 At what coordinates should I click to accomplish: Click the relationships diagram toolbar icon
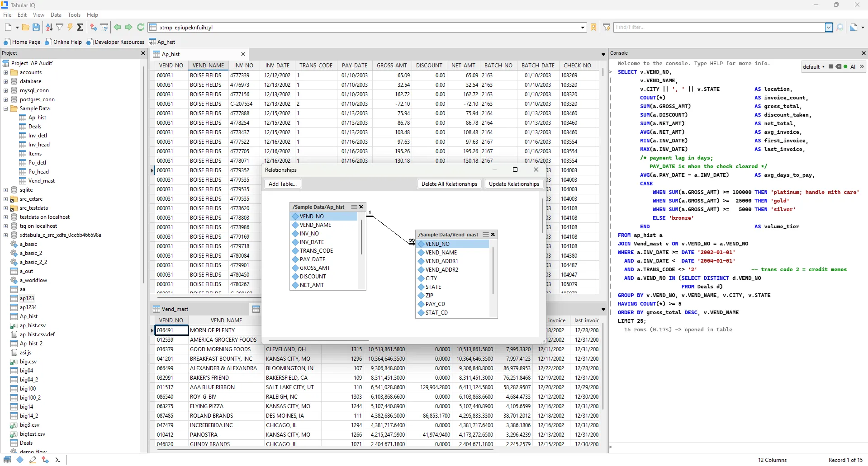tap(94, 27)
